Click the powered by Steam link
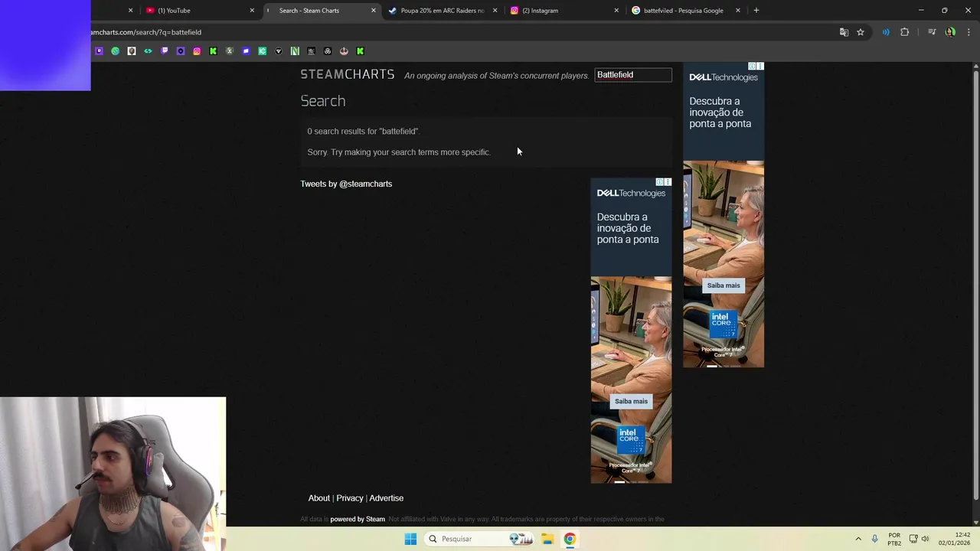The width and height of the screenshot is (980, 551). (358, 519)
